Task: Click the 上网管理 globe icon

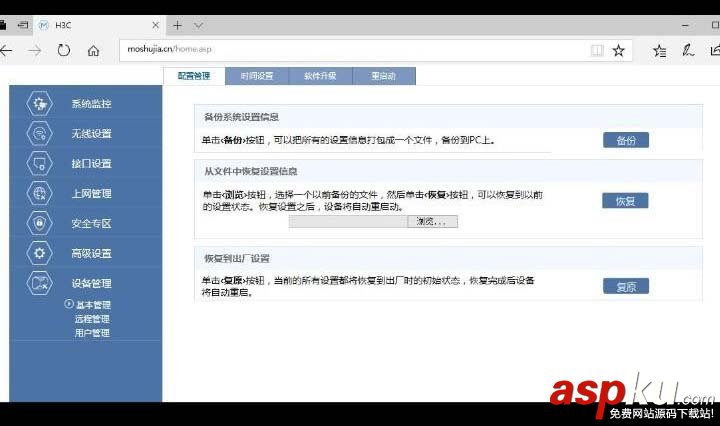Action: click(x=39, y=193)
